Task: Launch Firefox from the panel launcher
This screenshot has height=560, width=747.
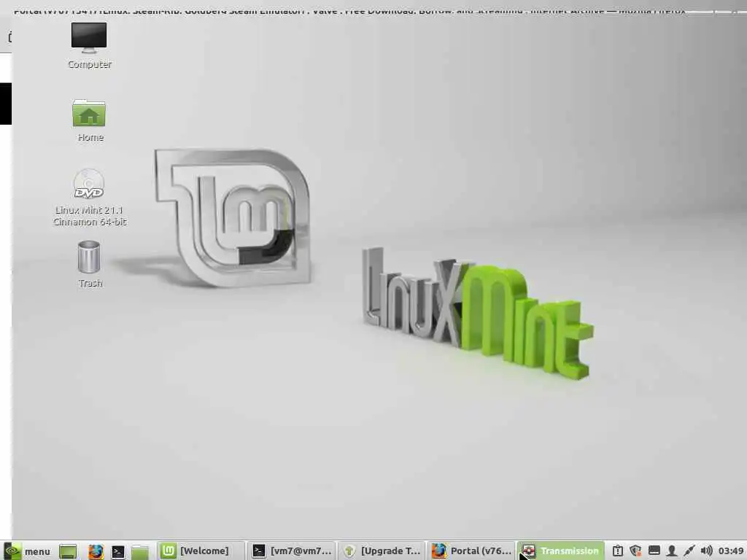Action: click(96, 551)
